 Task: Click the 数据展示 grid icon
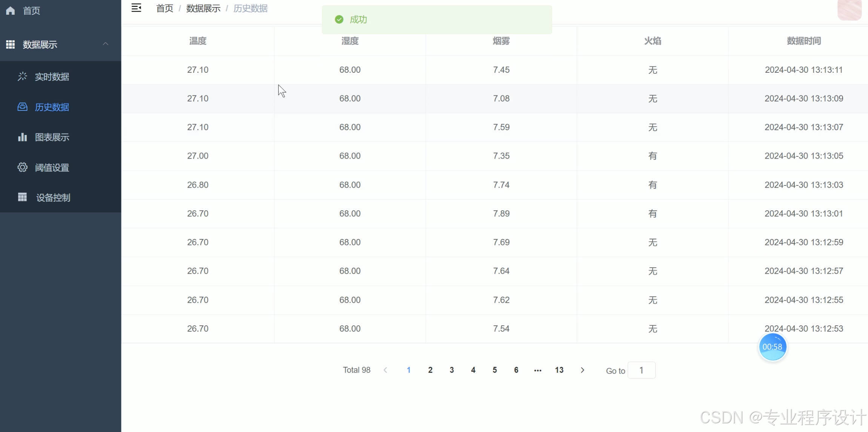(11, 44)
